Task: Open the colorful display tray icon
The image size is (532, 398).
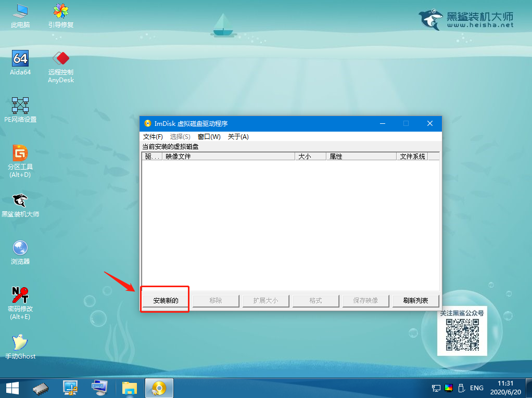Action: pyautogui.click(x=449, y=388)
